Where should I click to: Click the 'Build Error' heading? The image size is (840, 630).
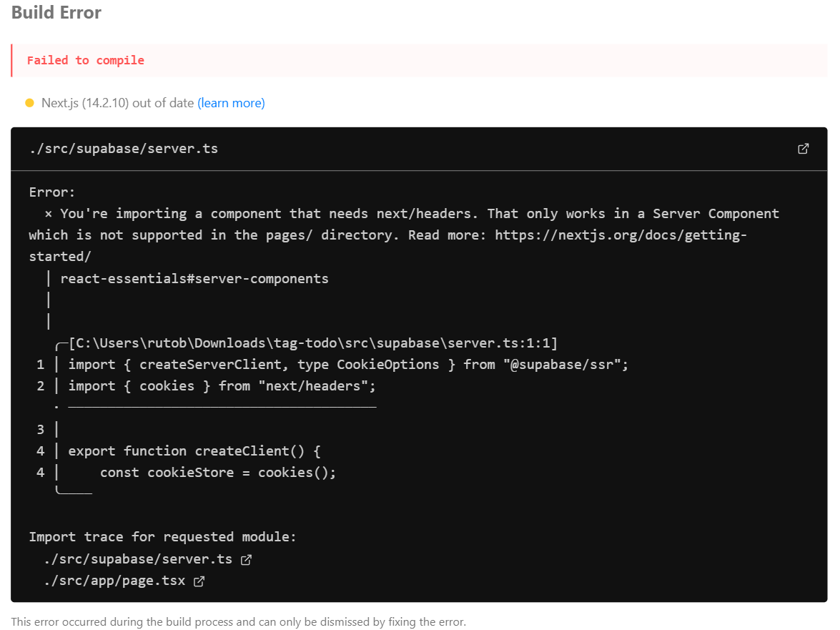(56, 12)
